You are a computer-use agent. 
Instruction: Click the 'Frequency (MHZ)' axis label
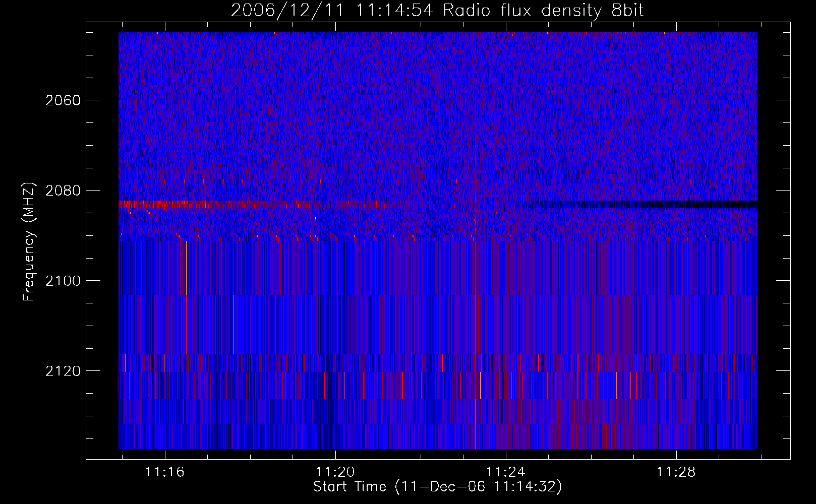[x=29, y=242]
